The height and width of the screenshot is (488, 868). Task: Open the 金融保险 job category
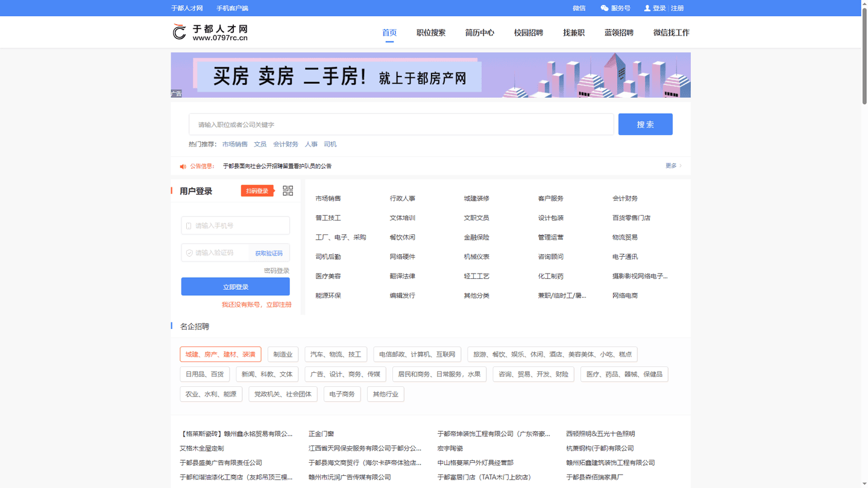477,237
